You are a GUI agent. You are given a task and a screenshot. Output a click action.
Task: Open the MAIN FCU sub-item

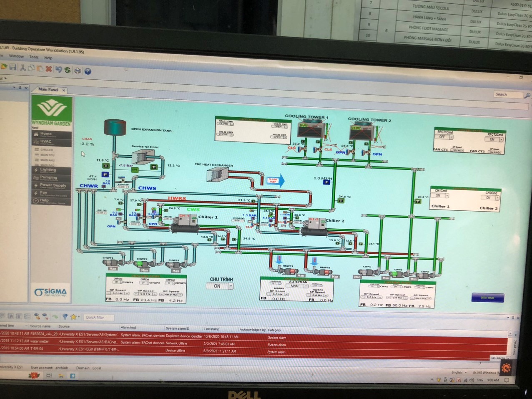pos(47,155)
